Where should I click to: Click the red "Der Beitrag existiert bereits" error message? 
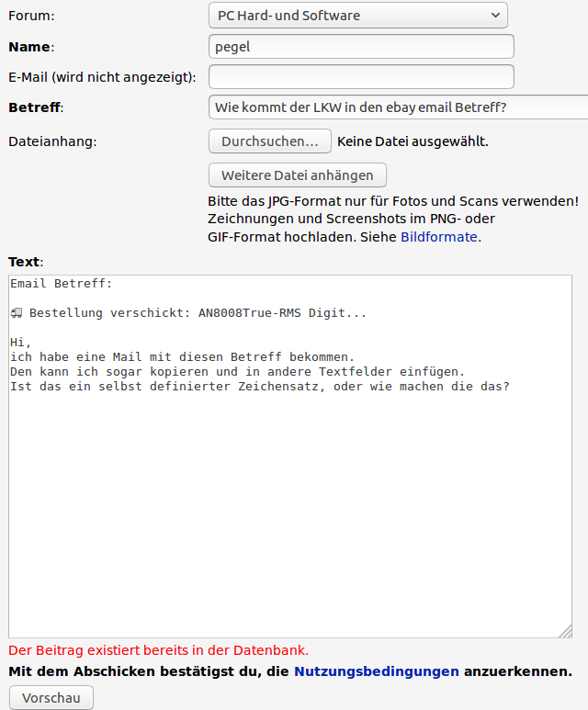(158, 650)
